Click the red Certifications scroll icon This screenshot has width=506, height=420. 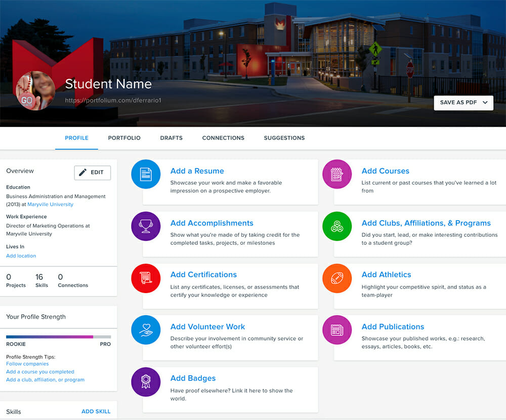[x=146, y=278]
